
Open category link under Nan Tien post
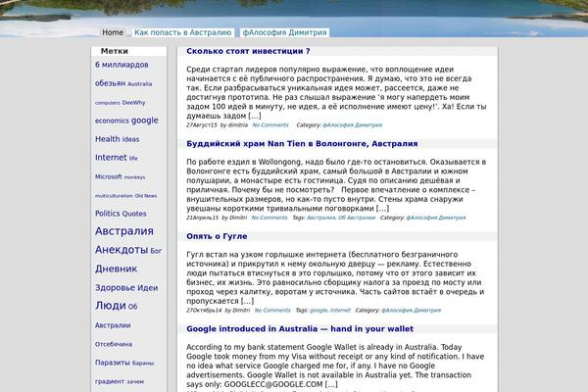(x=436, y=218)
